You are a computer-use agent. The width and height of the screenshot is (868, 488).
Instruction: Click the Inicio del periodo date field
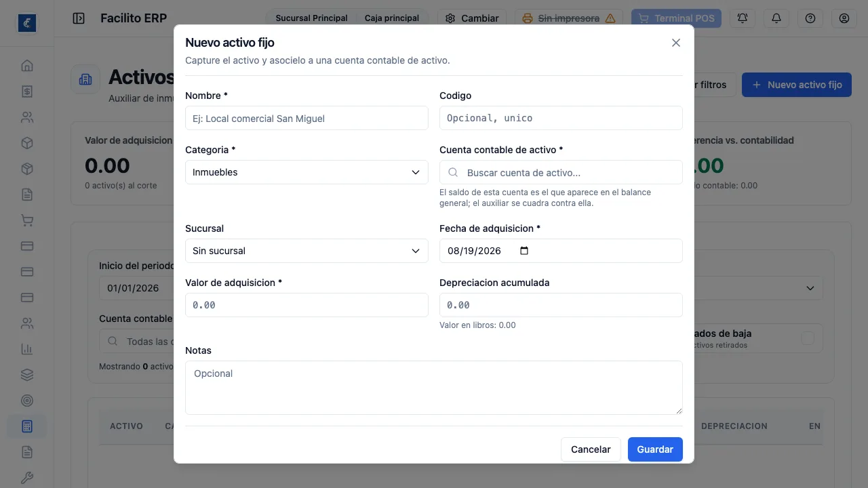click(x=136, y=288)
